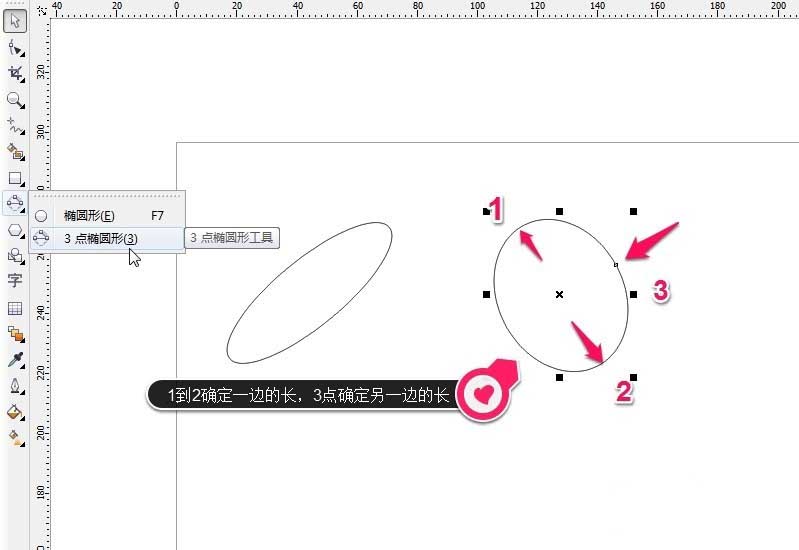Click the 3-point Ellipse toolbox button

click(15, 203)
